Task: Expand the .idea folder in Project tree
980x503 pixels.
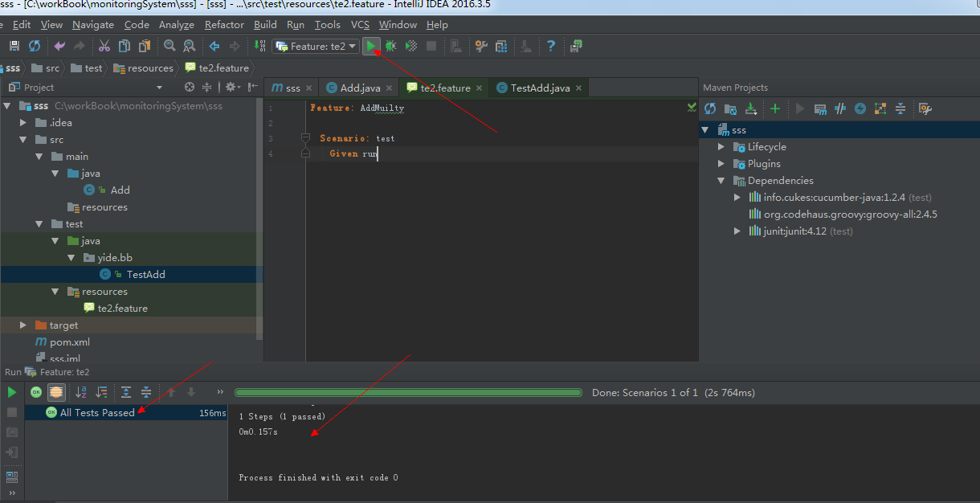Action: tap(23, 123)
